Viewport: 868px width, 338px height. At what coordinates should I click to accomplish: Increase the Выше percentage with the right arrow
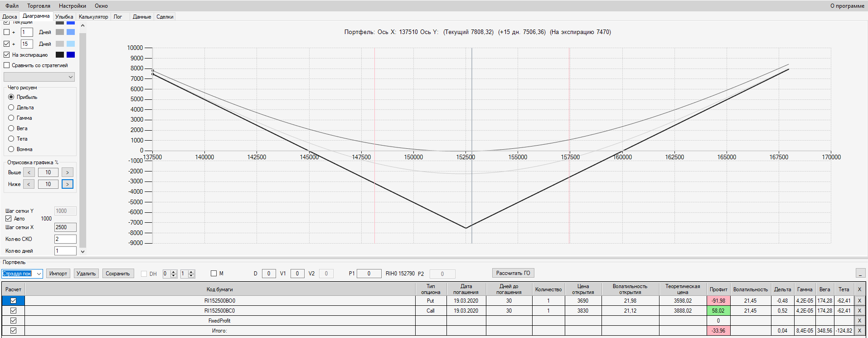point(68,172)
